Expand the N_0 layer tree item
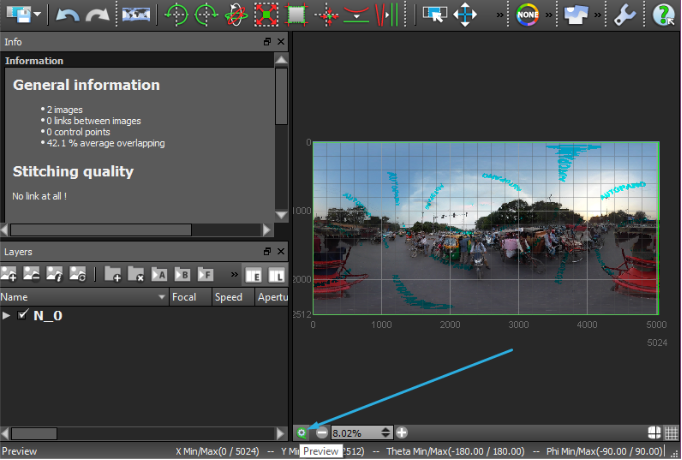Image resolution: width=682 pixels, height=460 pixels. tap(8, 316)
